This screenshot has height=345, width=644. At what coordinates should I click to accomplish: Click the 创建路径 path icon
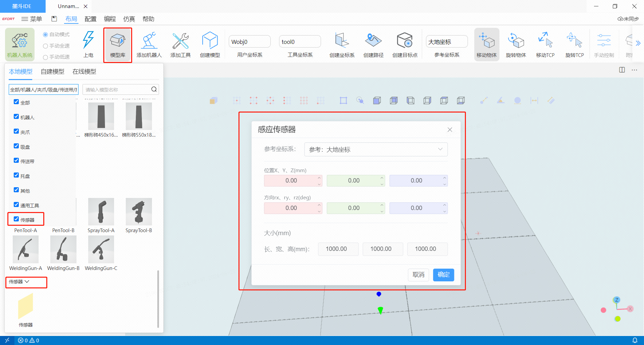tap(373, 45)
